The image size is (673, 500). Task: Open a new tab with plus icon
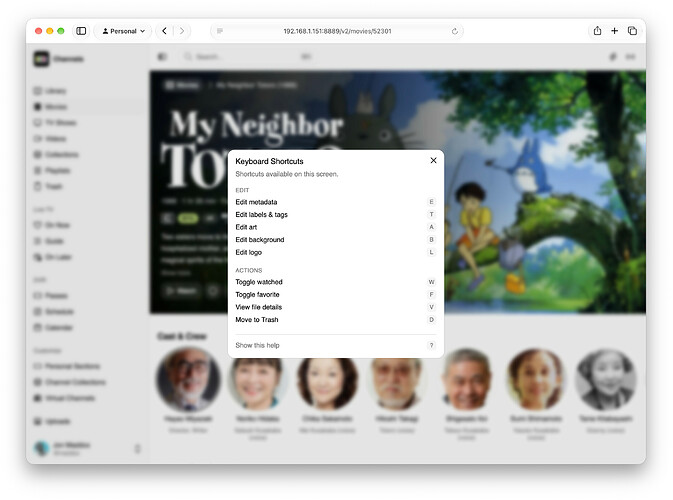(614, 30)
